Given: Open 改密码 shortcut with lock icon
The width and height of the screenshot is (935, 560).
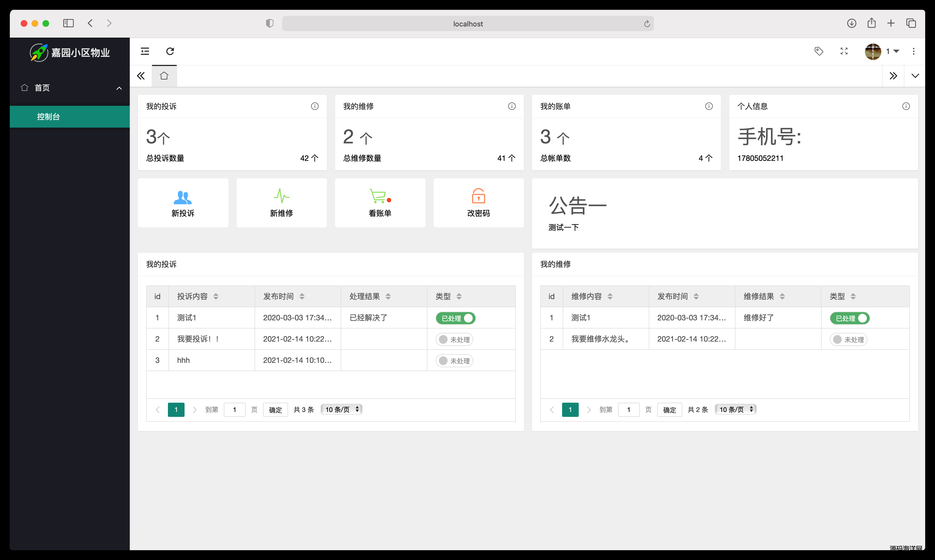Looking at the screenshot, I should [478, 203].
